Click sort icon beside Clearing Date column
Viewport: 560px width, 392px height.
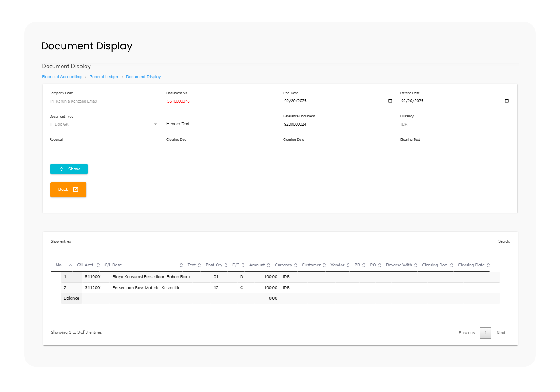(488, 265)
